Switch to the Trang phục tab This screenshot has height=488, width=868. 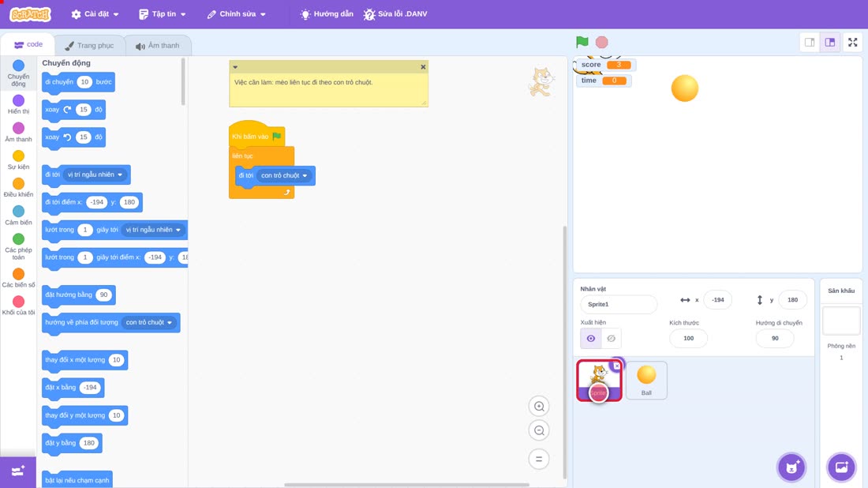[89, 46]
